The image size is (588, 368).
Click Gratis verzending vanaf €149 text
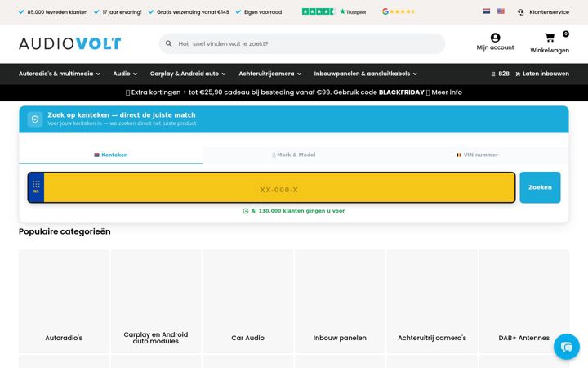click(x=193, y=12)
